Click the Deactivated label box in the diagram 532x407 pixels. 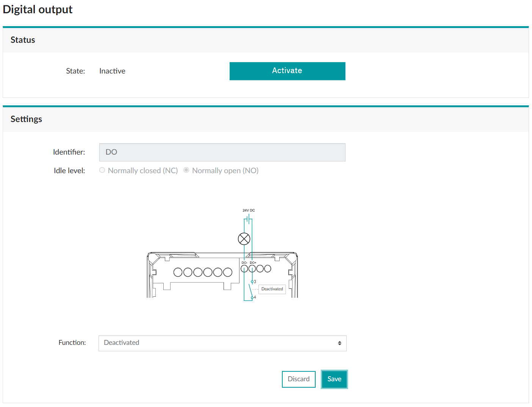272,289
